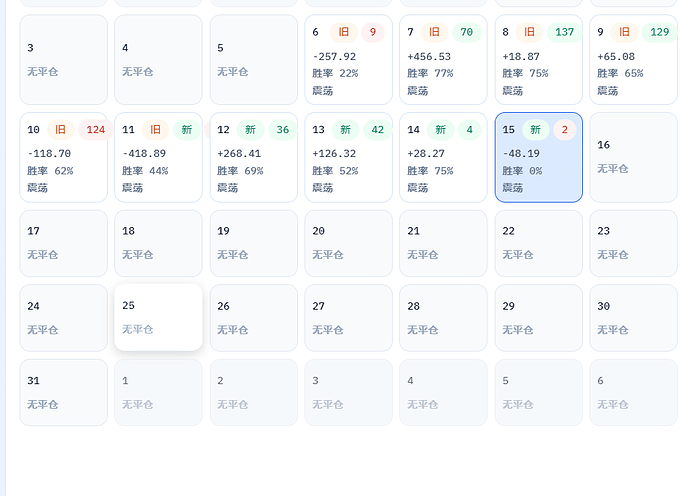Click the red 9 count badge
This screenshot has height=496, width=690.
373,32
